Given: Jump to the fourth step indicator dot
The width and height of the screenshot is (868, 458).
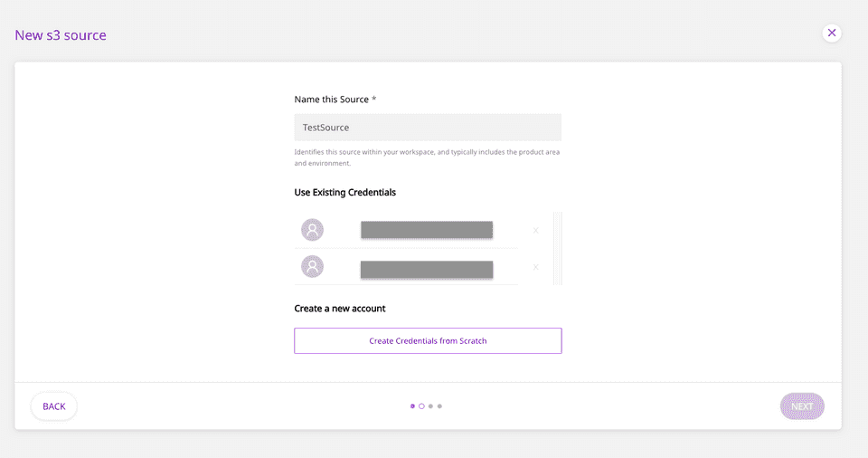Looking at the screenshot, I should click(x=439, y=406).
